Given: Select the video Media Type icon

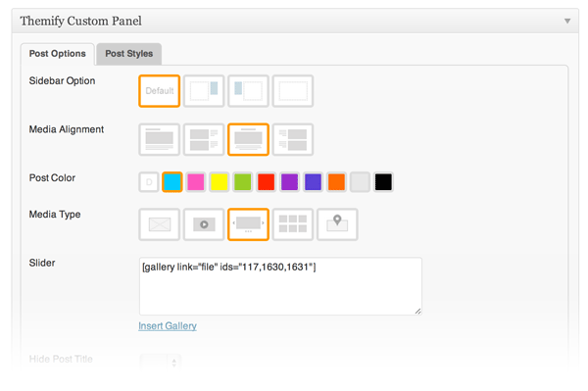Looking at the screenshot, I should click(x=204, y=224).
